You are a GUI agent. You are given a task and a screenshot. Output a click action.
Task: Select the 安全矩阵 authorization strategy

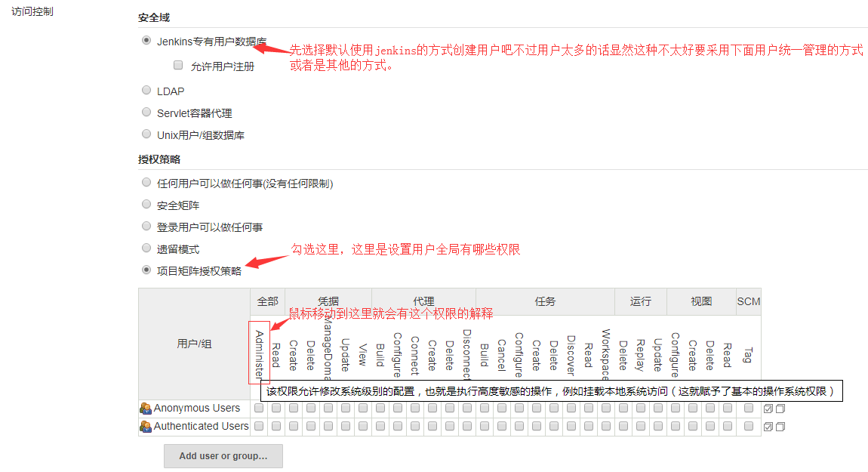pos(146,204)
